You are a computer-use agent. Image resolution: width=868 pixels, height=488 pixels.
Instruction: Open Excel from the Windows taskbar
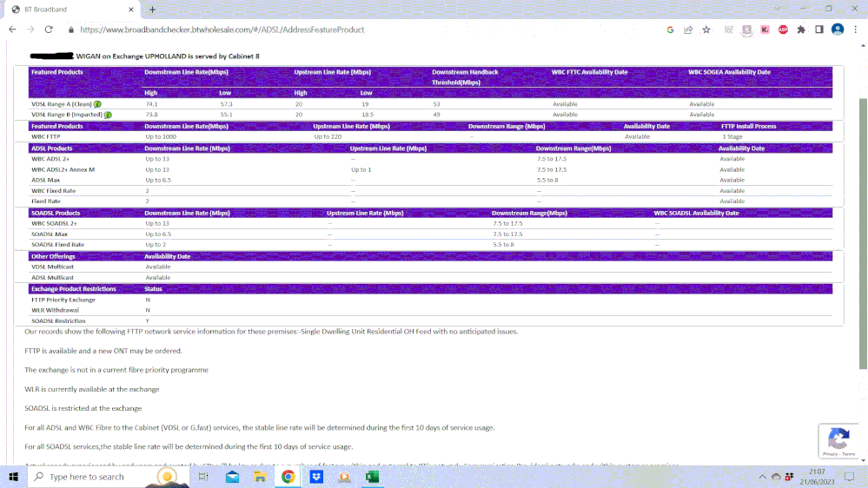click(x=372, y=477)
